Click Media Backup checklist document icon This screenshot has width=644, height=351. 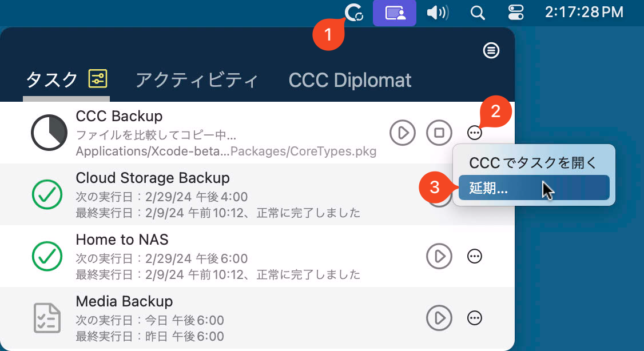pyautogui.click(x=47, y=318)
